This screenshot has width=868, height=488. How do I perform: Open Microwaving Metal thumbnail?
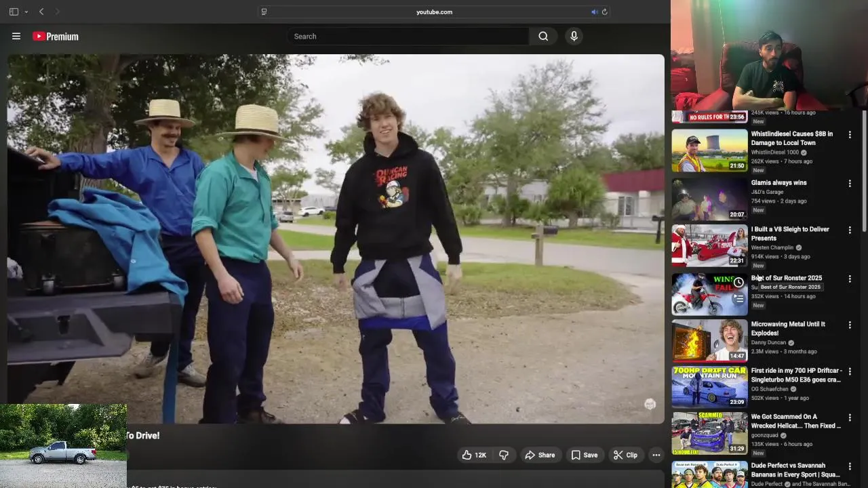pos(709,341)
